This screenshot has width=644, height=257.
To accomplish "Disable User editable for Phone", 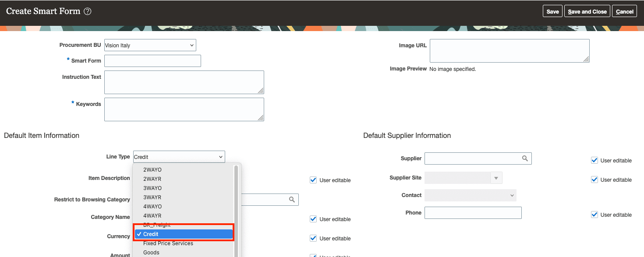I will 594,215.
